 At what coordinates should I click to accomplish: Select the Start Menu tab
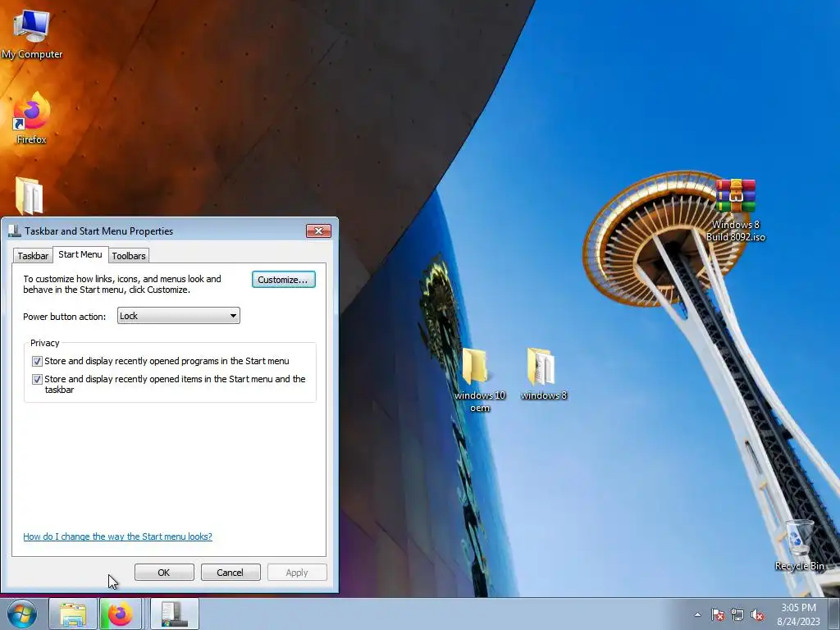[80, 254]
